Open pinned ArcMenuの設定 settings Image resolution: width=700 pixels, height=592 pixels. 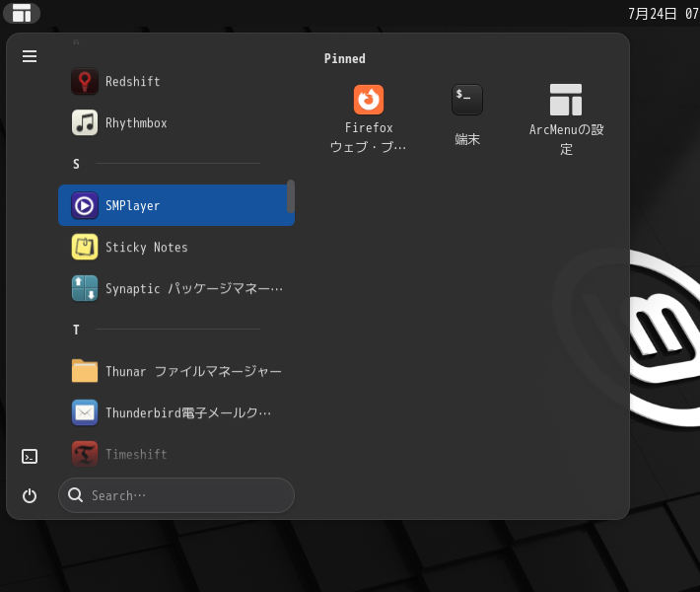click(566, 118)
